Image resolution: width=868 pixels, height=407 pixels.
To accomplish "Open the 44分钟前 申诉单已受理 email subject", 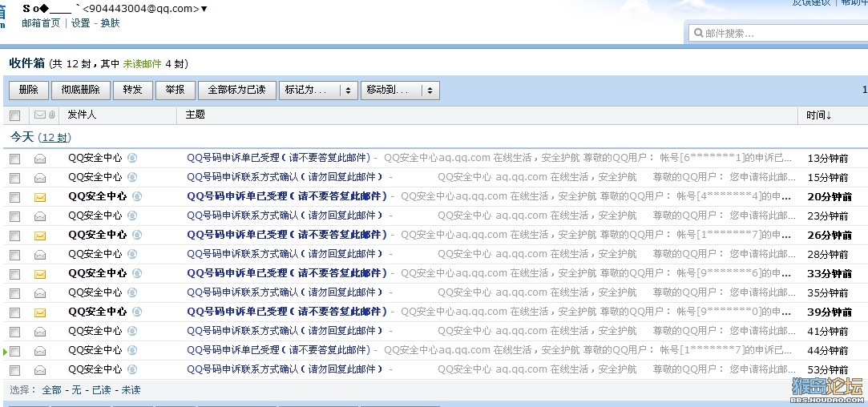I will pyautogui.click(x=278, y=350).
